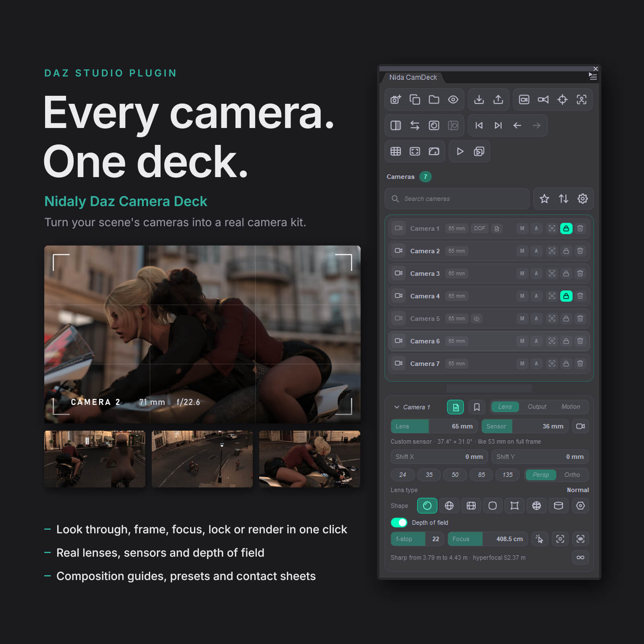Click the upload/export arrow icon
Viewport: 644px width, 644px height.
click(x=498, y=99)
